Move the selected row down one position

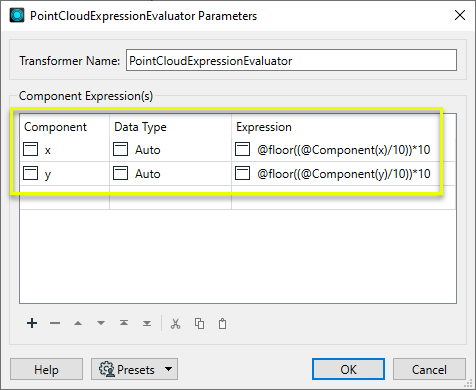click(101, 323)
